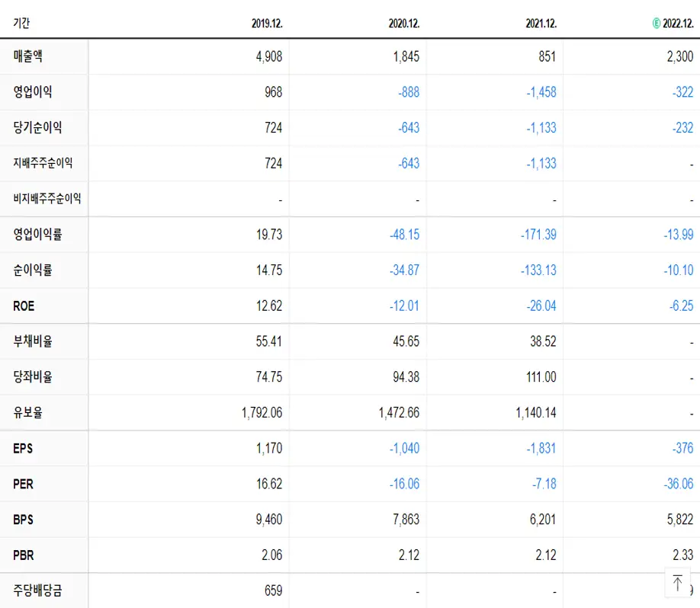Click the 매출액 row label

pos(27,56)
